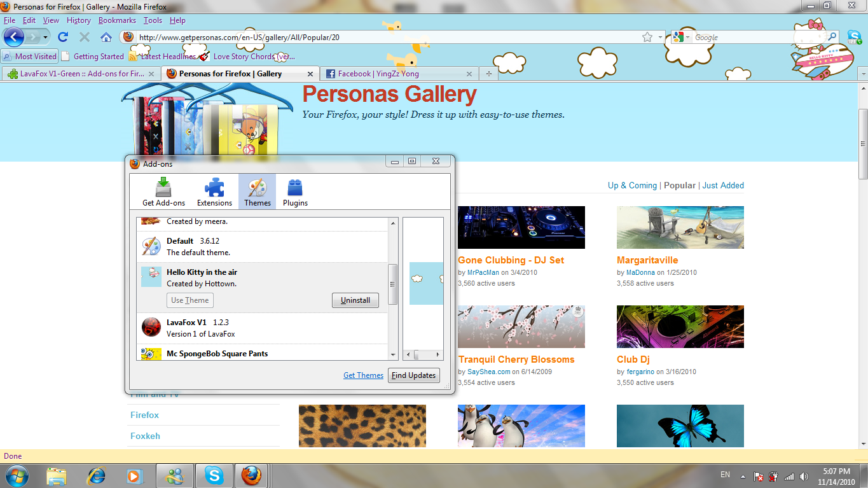Image resolution: width=868 pixels, height=488 pixels.
Task: Open a new tab with the plus button
Action: 488,74
